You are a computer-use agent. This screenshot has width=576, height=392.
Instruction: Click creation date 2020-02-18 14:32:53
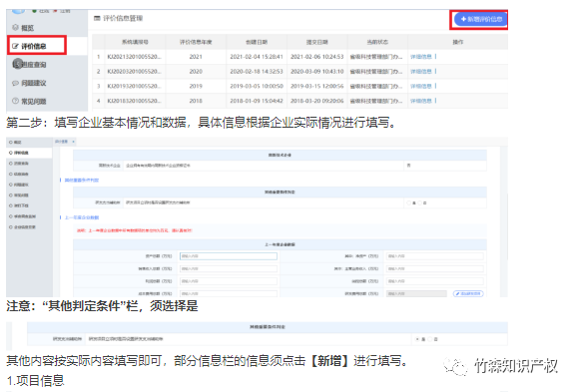257,71
